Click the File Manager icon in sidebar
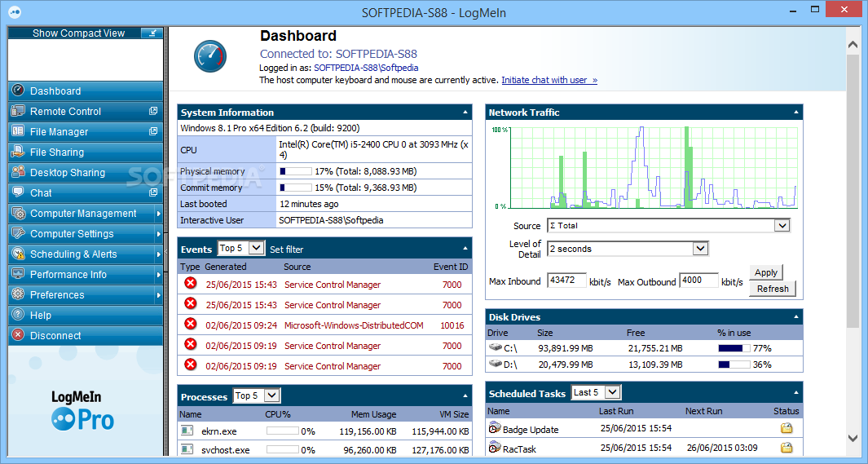The width and height of the screenshot is (868, 464). 18,131
